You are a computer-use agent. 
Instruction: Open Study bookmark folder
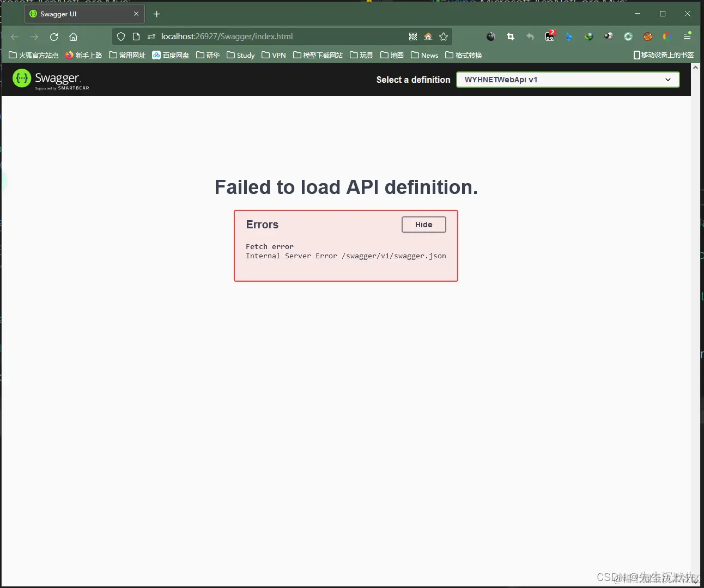pyautogui.click(x=241, y=55)
